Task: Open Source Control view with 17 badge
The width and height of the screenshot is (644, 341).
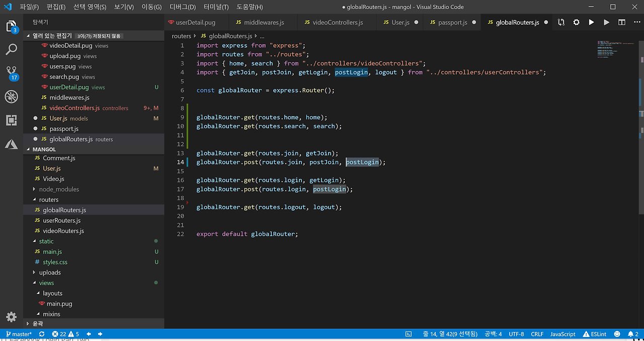Action: pyautogui.click(x=11, y=73)
